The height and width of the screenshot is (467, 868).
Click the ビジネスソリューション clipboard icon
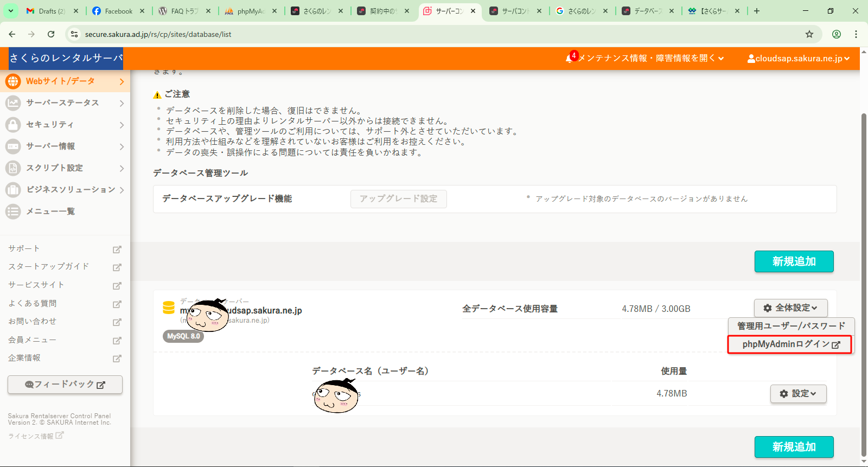(x=13, y=190)
